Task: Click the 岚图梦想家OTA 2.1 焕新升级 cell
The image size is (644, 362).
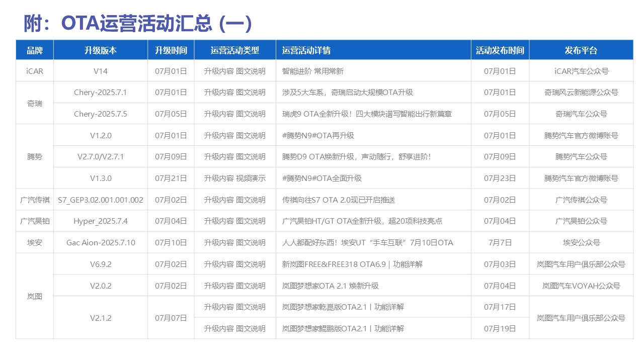Action: point(373,286)
